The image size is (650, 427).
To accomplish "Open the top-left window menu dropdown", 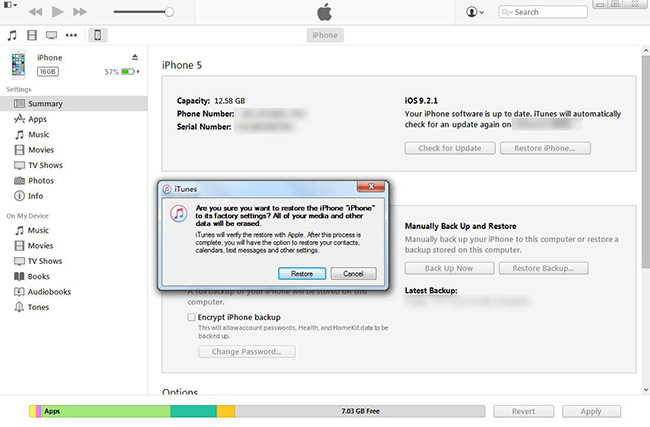I will tap(10, 5).
